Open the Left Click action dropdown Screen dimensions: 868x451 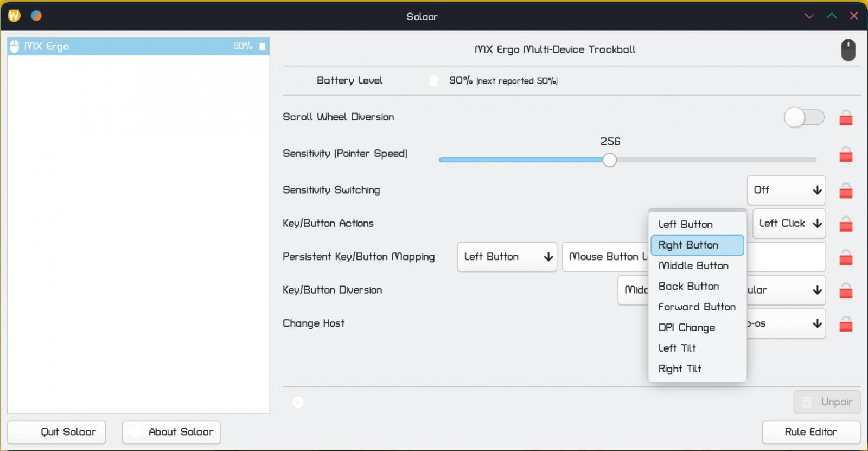[x=789, y=224]
